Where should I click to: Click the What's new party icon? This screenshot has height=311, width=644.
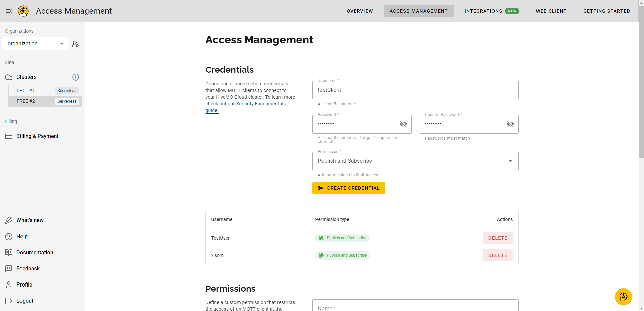[x=9, y=220]
